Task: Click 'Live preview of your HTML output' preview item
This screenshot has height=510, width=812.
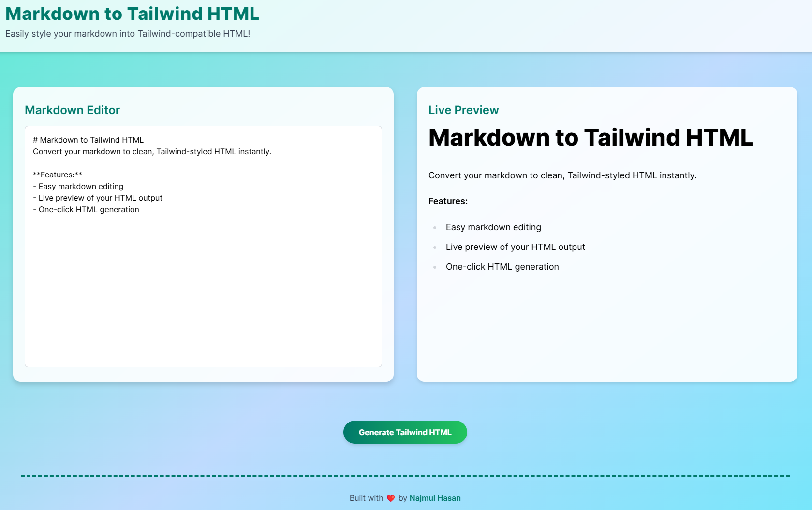Action: (x=515, y=247)
